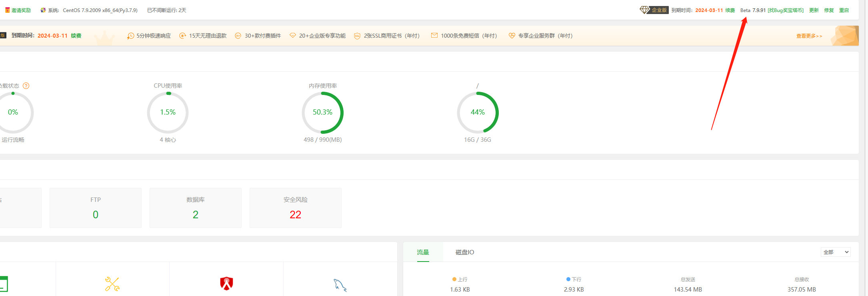
Task: Click the 总发送 143.54 MB value
Action: [688, 289]
